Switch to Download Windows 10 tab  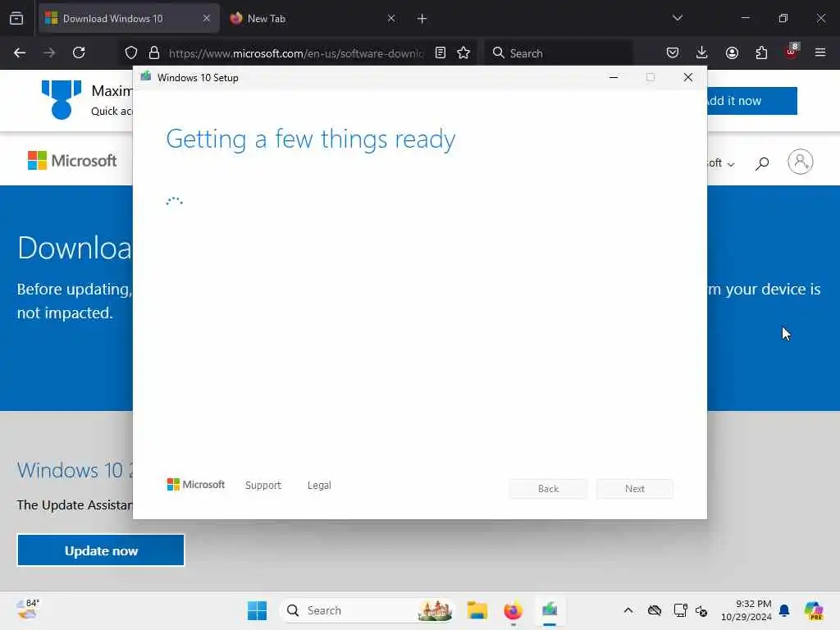129,18
